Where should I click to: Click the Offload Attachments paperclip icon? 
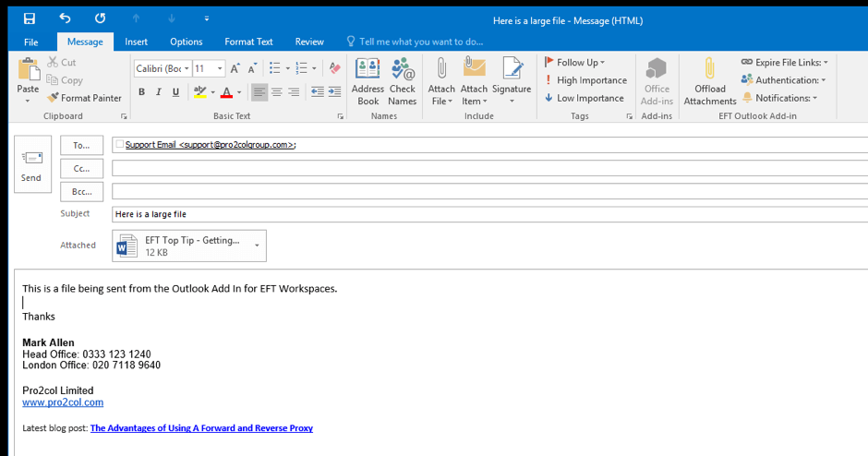[709, 70]
